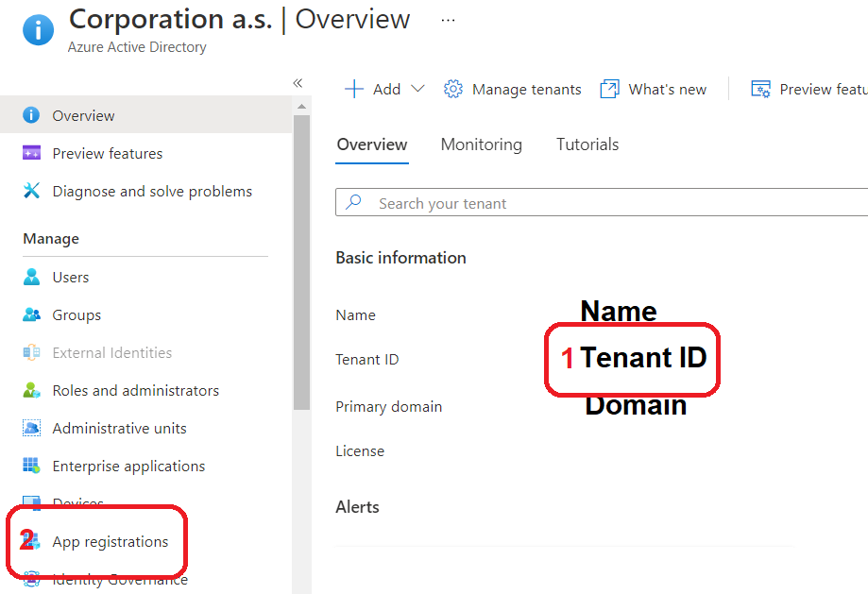Click the License label
Screen dimensions: 868x594
tap(360, 451)
